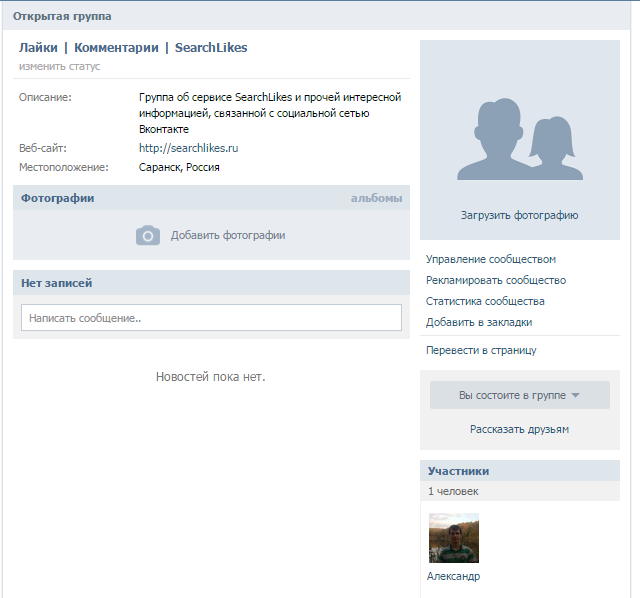Click the 'Фотографии' section header

pyautogui.click(x=57, y=198)
